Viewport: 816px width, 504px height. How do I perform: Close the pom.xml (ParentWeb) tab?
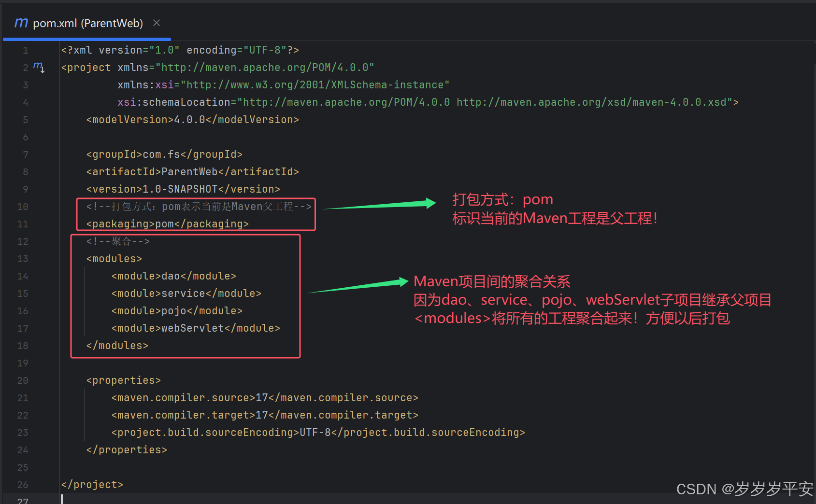[157, 23]
